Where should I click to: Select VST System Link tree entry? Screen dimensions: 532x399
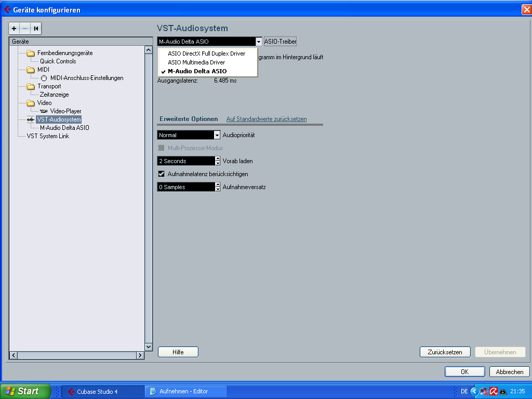click(x=48, y=136)
